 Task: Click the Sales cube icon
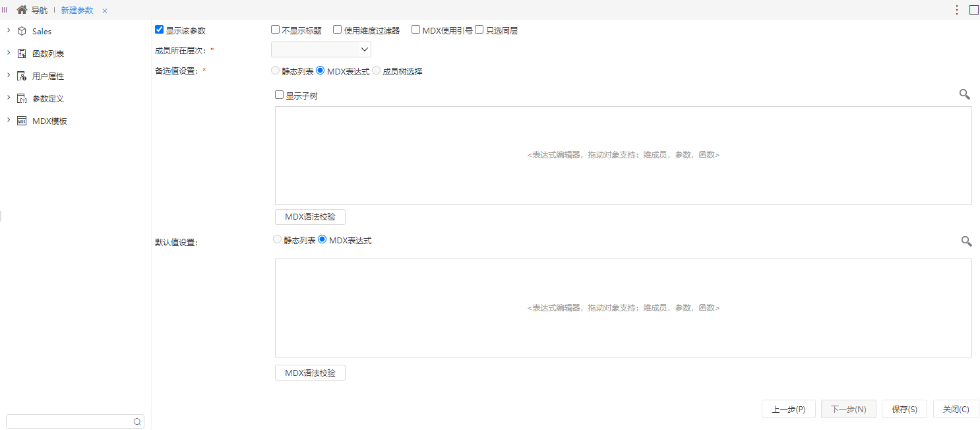(22, 31)
